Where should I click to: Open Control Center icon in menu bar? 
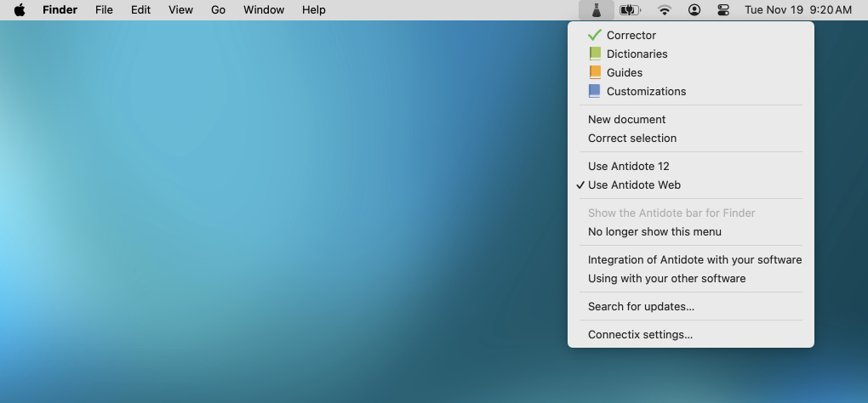(x=723, y=10)
